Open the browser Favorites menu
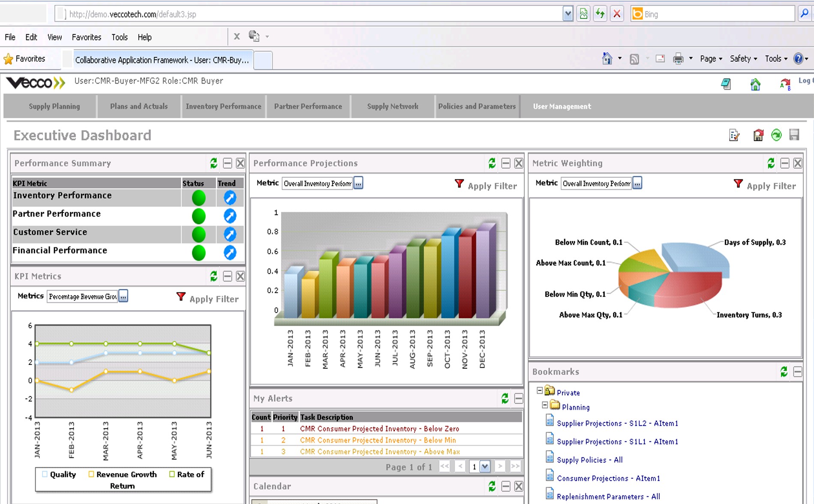This screenshot has height=504, width=814. point(87,37)
